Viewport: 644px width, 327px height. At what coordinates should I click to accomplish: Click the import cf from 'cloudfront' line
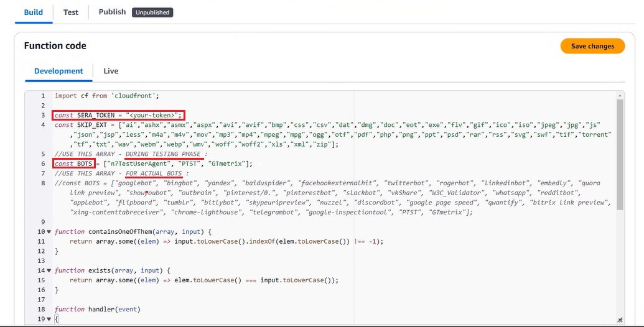coord(107,96)
